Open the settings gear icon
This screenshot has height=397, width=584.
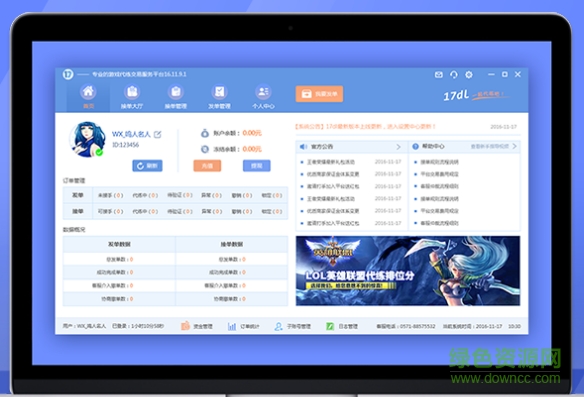point(469,74)
